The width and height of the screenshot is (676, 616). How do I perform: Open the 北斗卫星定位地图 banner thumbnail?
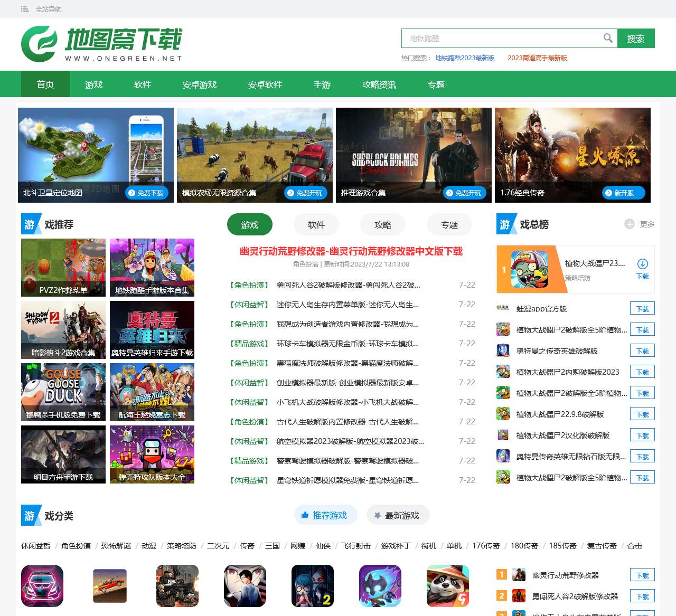coord(96,155)
